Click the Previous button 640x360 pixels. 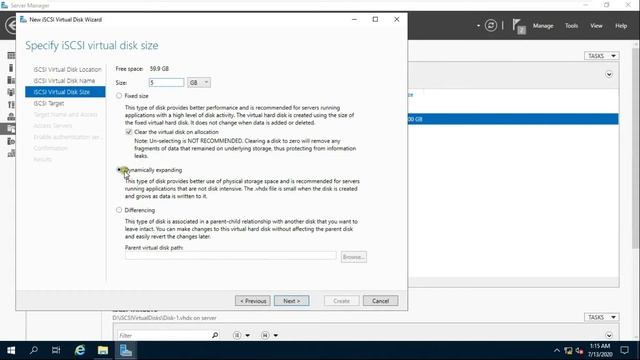pyautogui.click(x=253, y=301)
